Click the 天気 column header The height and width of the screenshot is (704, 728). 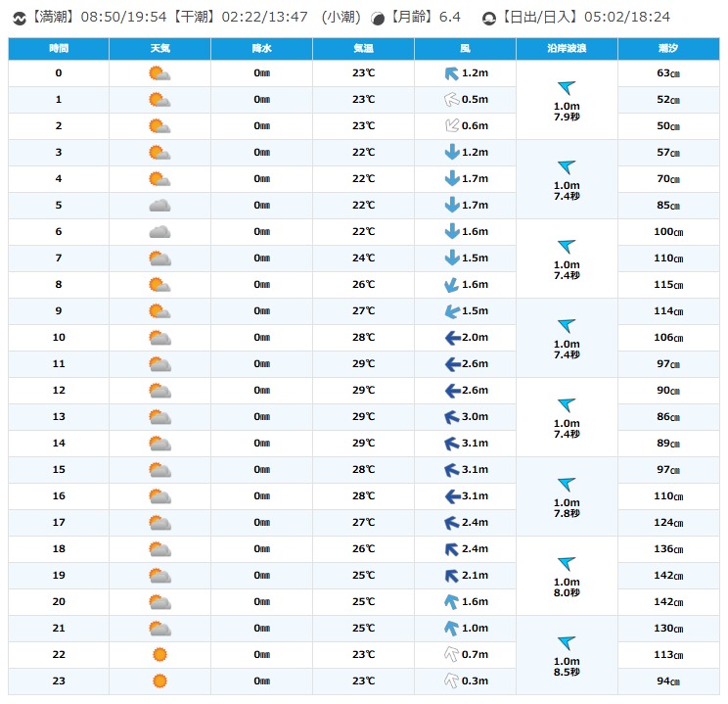tap(160, 49)
